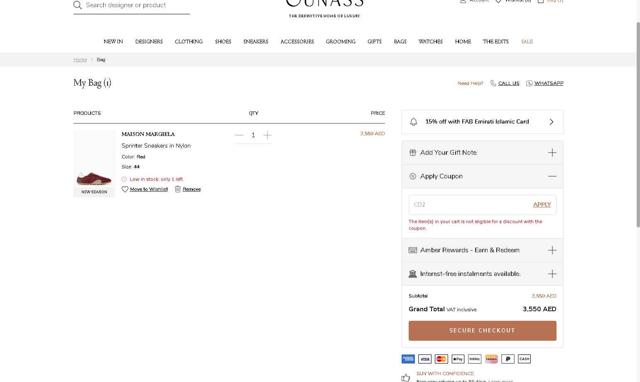Click the trash bin icon
The width and height of the screenshot is (640, 382).
tap(178, 189)
